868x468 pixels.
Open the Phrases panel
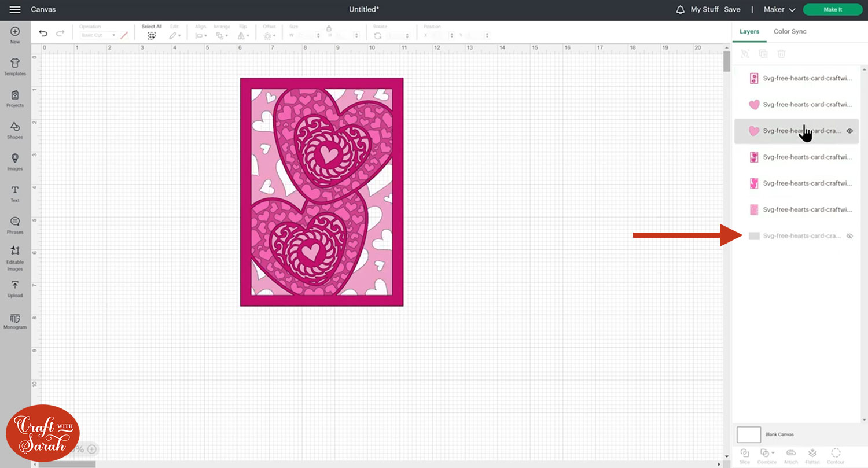(x=15, y=224)
